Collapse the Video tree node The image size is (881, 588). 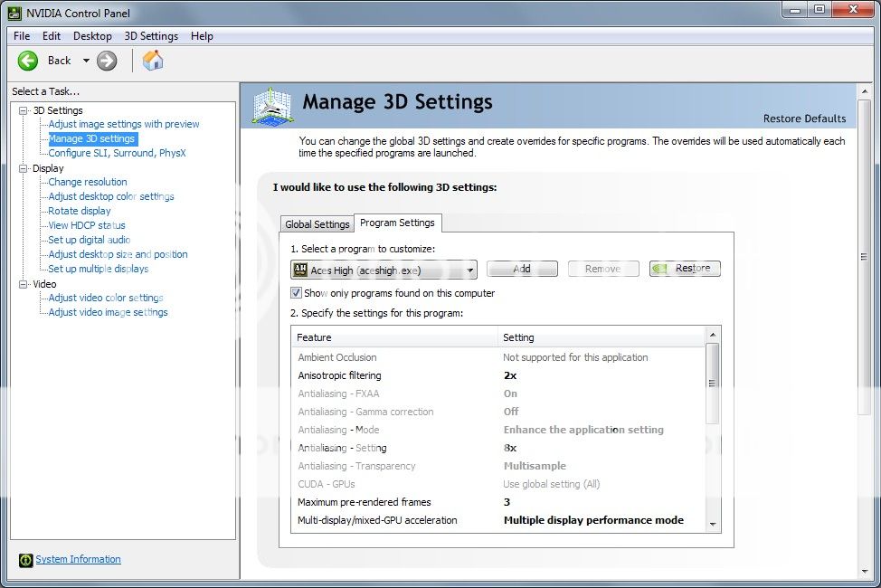coord(23,284)
